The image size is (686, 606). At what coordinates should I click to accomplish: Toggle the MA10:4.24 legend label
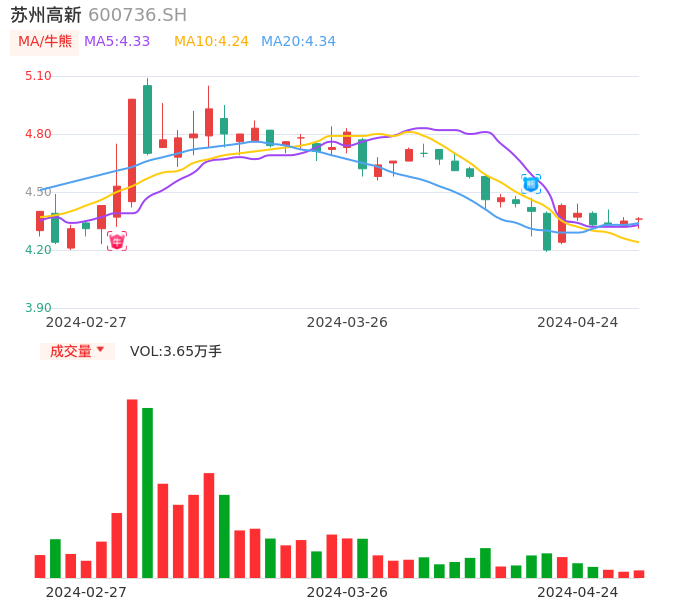211,42
